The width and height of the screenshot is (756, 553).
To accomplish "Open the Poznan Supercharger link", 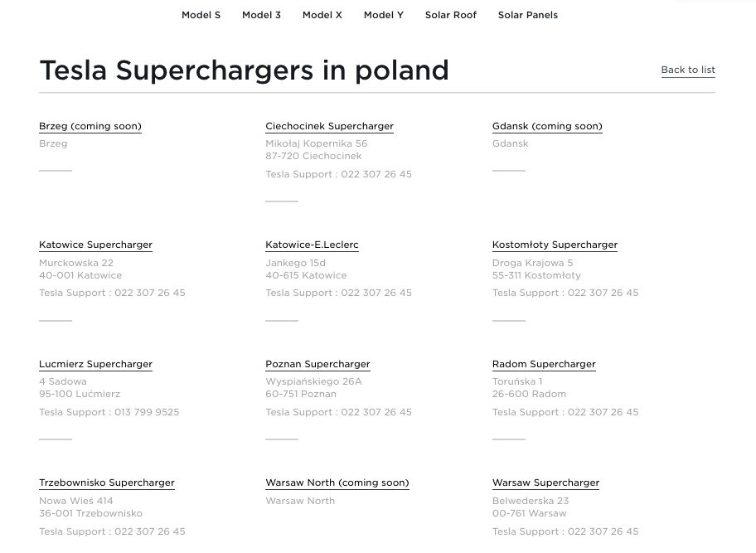I will click(317, 364).
